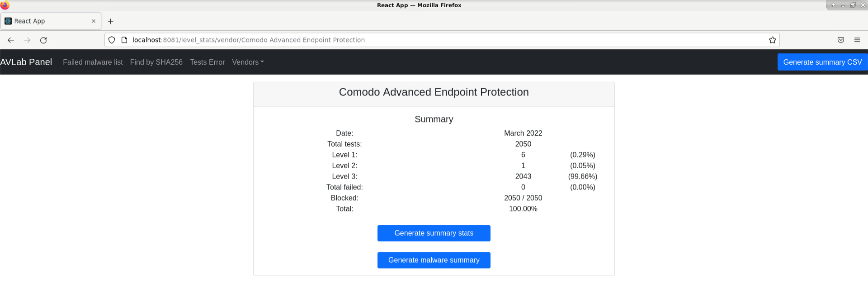Click Generate malware summary button
This screenshot has width=868, height=293.
tap(434, 260)
